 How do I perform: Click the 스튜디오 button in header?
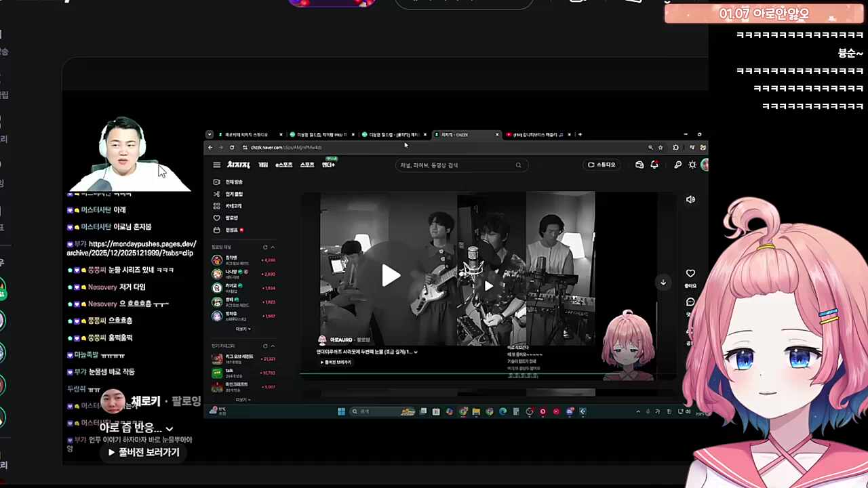point(601,165)
